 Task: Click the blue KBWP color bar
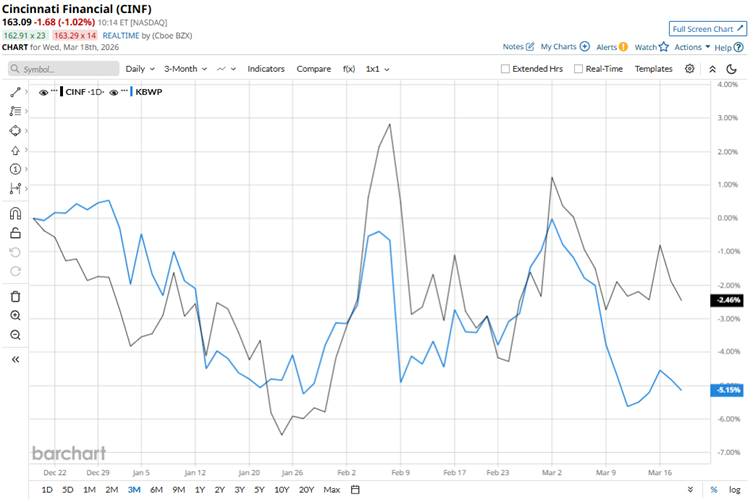point(131,92)
